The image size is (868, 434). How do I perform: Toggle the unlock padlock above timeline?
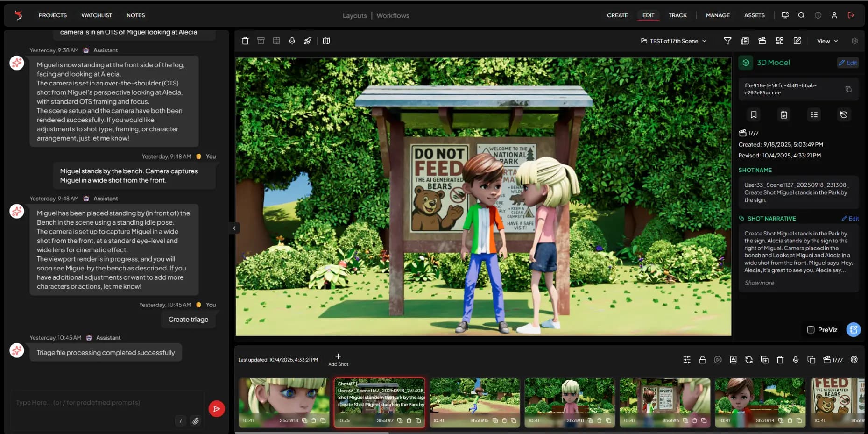[702, 360]
